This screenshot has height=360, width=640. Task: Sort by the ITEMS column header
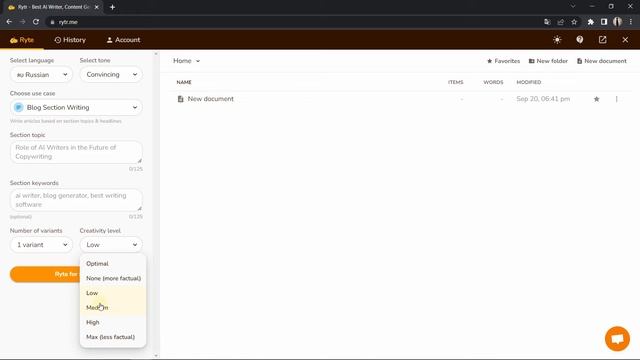[456, 82]
